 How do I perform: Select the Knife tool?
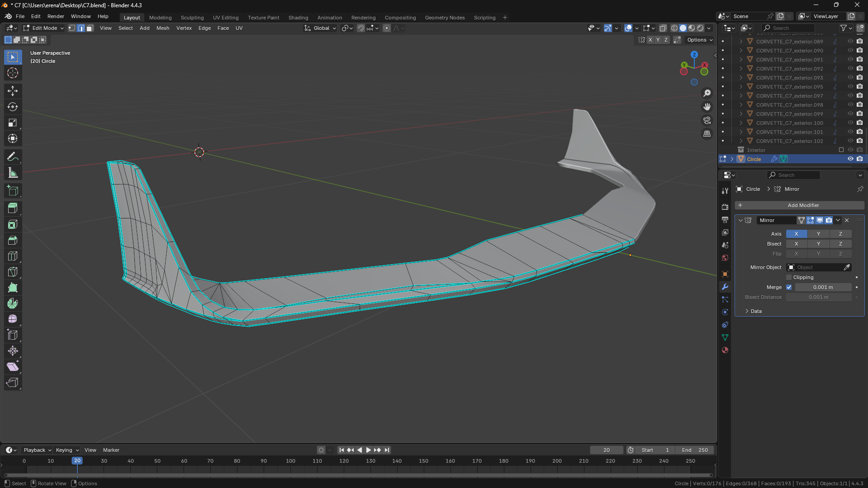click(x=13, y=272)
